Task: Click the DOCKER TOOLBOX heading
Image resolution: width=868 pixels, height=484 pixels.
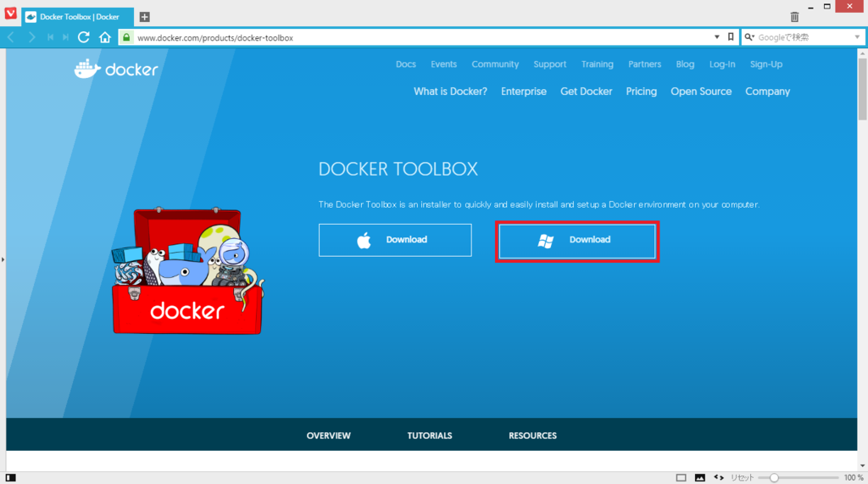Action: 398,169
